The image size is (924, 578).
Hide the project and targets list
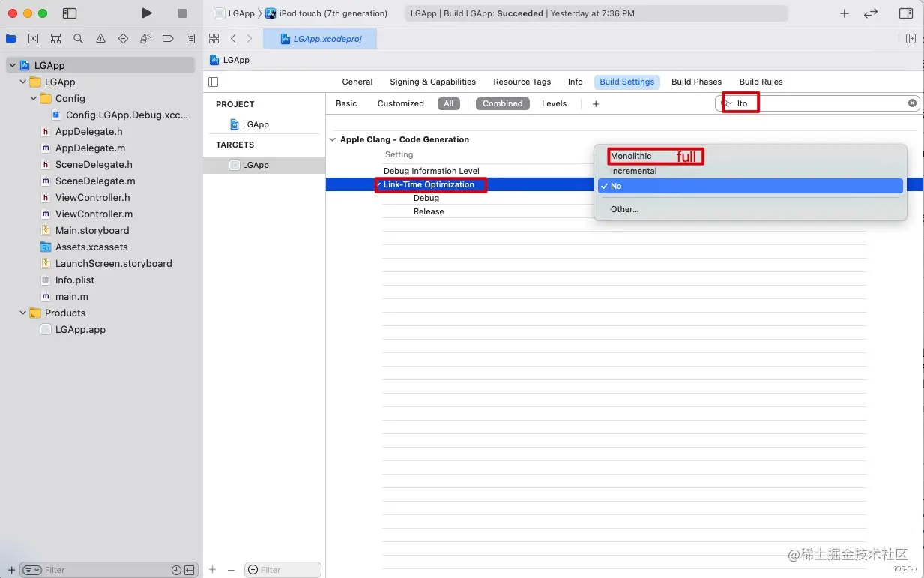214,82
